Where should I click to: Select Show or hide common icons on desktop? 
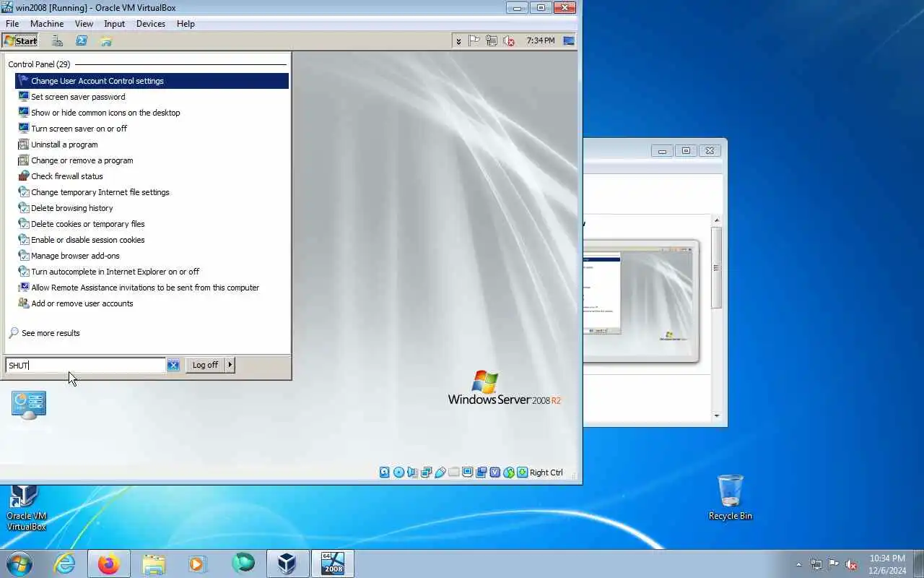tap(152, 113)
